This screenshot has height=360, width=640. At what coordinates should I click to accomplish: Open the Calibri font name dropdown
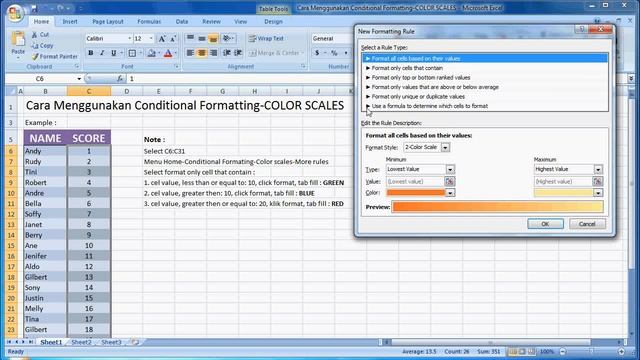pyautogui.click(x=129, y=38)
